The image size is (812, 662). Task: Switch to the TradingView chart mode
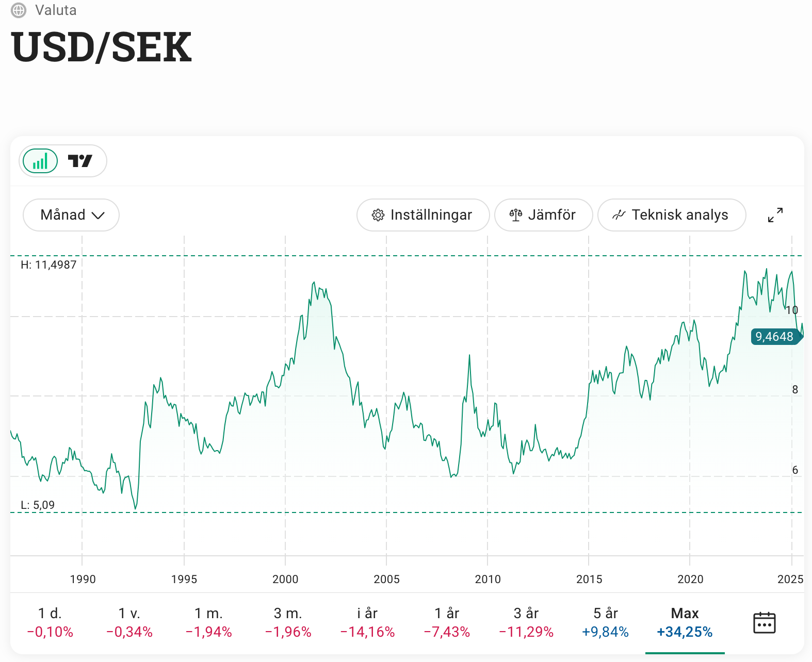[x=80, y=161]
